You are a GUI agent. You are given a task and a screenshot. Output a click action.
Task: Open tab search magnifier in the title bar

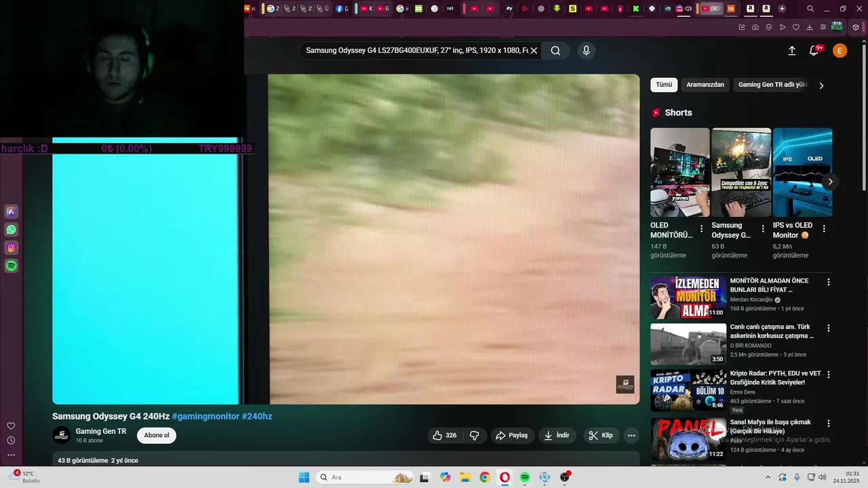coord(810,9)
